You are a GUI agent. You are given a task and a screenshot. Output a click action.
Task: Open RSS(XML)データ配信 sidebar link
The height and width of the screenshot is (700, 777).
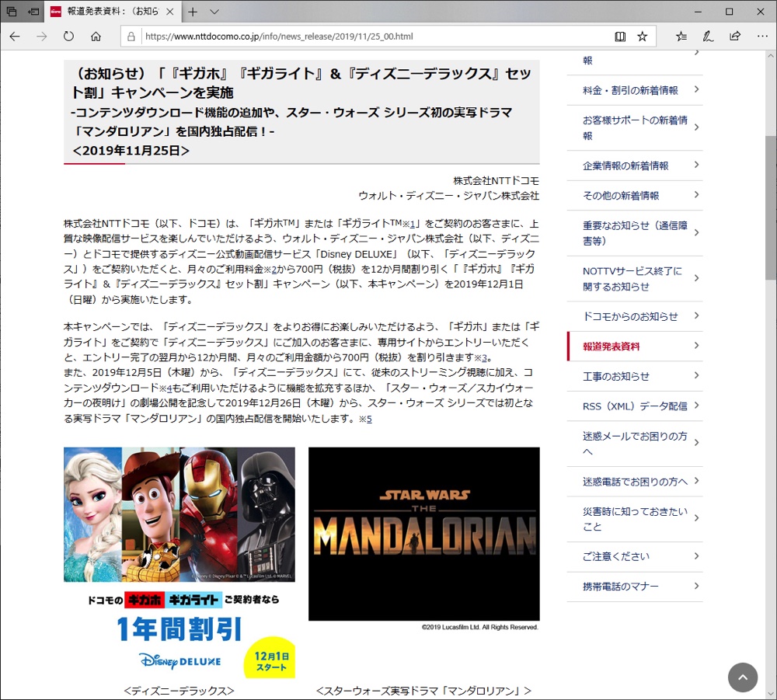click(x=635, y=406)
